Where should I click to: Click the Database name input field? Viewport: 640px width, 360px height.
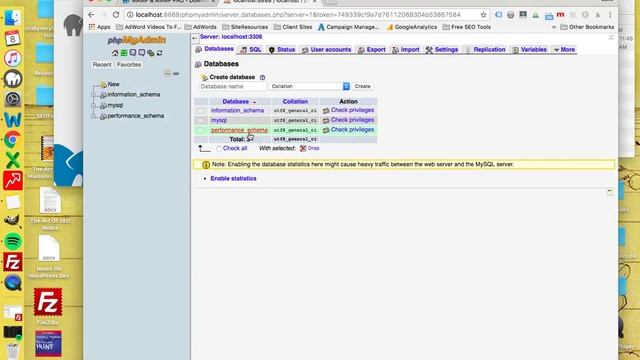point(233,87)
